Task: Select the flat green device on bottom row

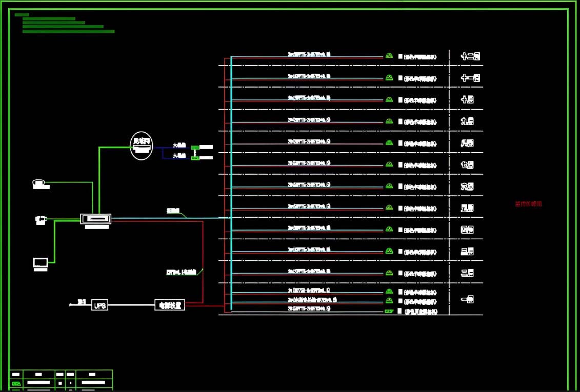Action: [x=389, y=311]
